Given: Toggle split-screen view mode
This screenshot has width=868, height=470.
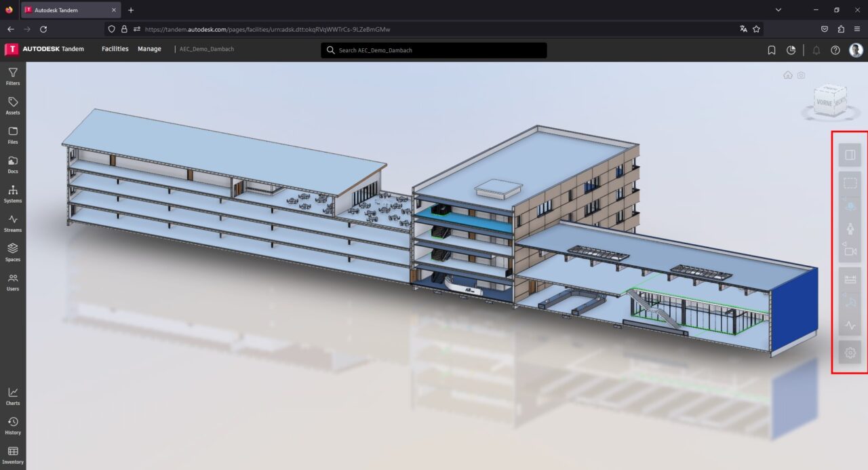Looking at the screenshot, I should (850, 154).
